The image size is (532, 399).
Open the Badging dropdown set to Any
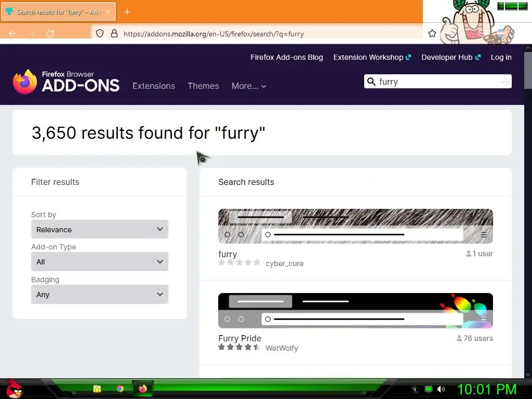(100, 294)
